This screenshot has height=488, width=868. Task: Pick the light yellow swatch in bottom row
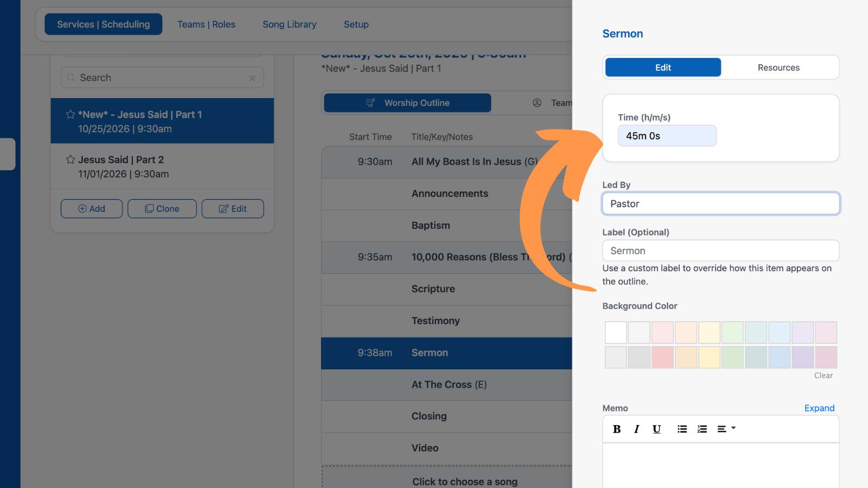[709, 357]
